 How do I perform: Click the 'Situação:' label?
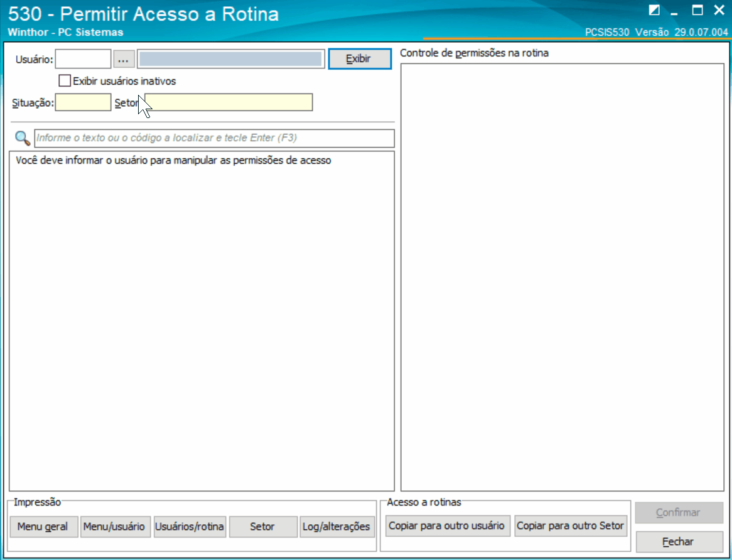[33, 103]
